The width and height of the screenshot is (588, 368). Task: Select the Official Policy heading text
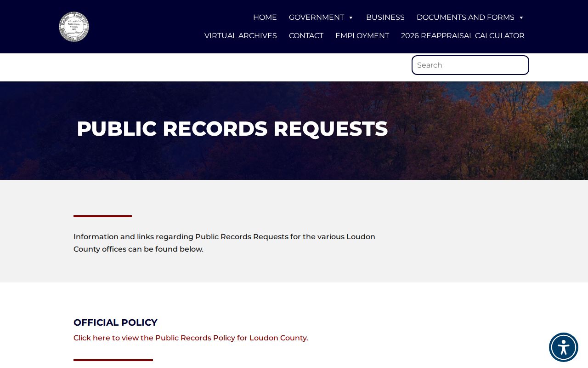click(115, 322)
